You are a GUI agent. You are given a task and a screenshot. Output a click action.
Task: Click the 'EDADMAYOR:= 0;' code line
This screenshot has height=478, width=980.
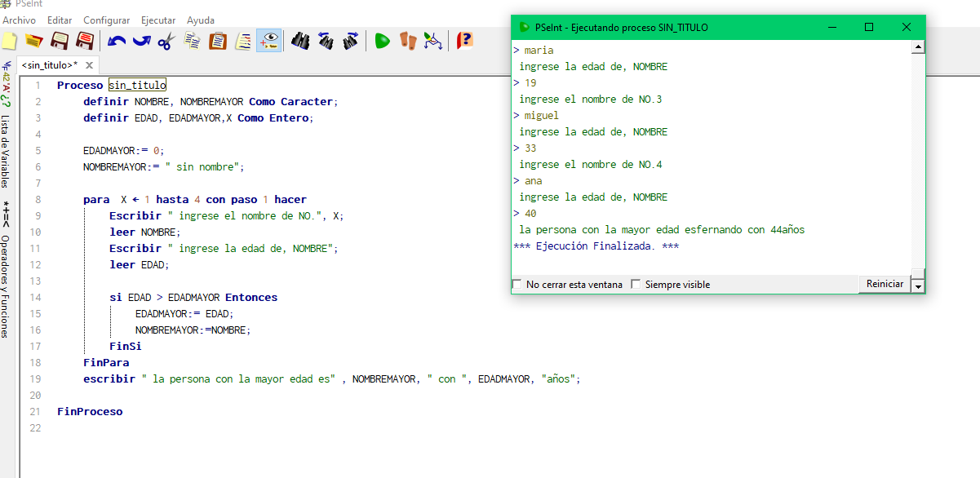pos(123,151)
